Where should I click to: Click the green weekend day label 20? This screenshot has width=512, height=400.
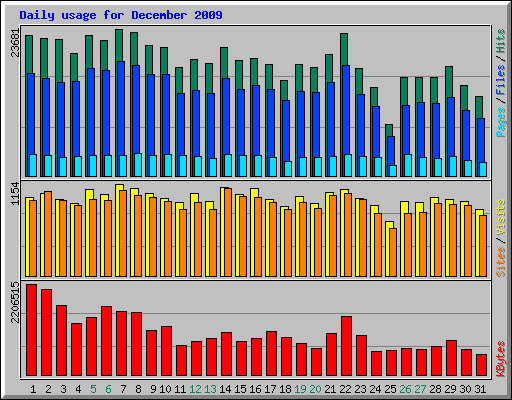point(315,389)
